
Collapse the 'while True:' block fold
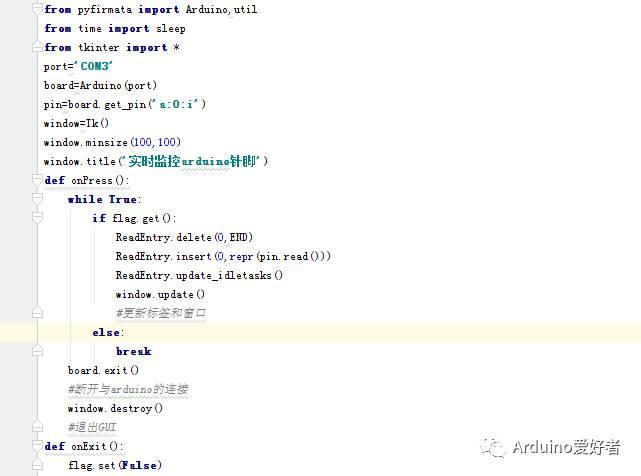[37, 199]
